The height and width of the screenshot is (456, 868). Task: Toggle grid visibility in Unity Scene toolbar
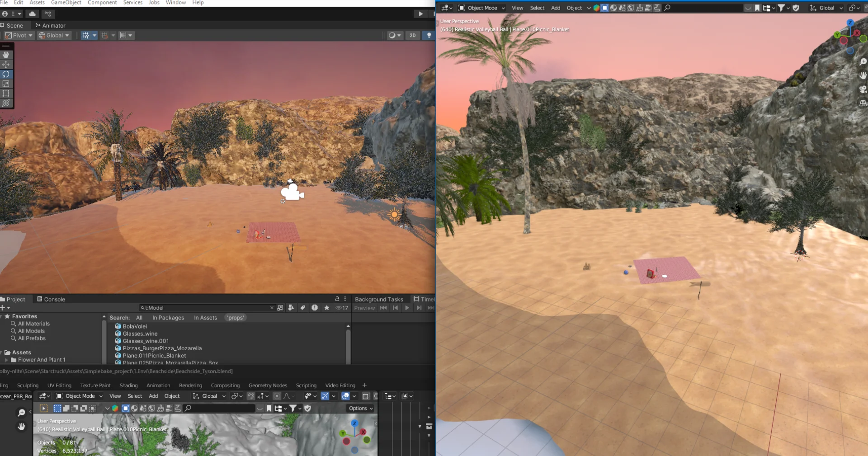tap(86, 35)
